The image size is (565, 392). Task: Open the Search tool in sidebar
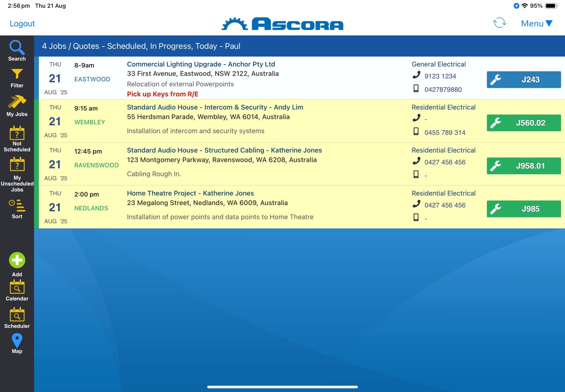[17, 50]
